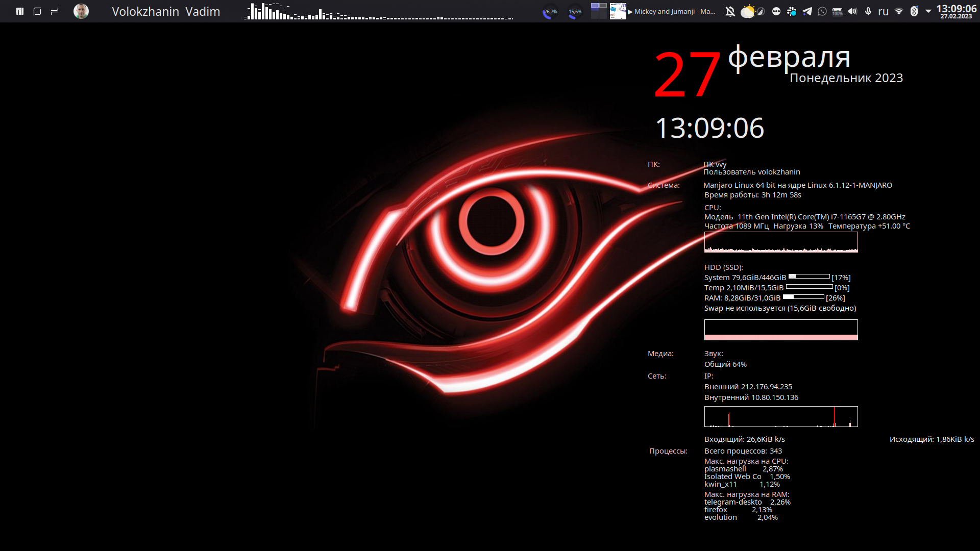Switch the ru keyboard layout indicator

[x=884, y=11]
